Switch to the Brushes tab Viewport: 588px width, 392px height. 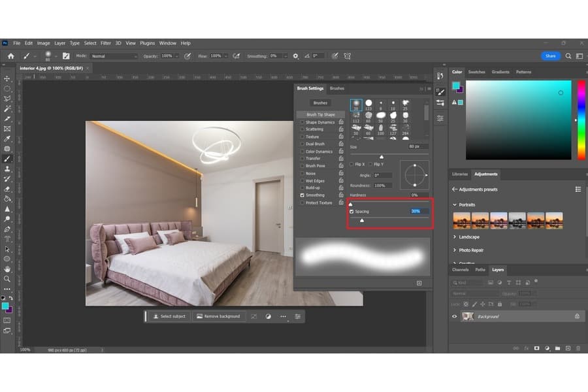point(337,89)
